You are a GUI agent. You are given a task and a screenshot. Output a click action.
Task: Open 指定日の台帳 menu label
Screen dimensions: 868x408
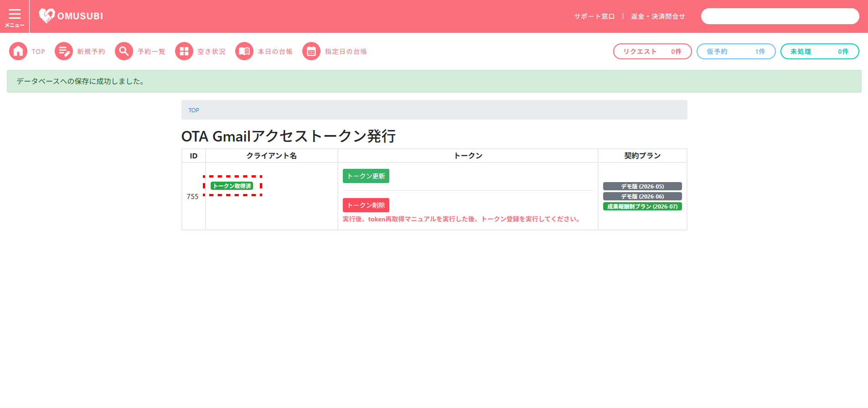coord(346,52)
